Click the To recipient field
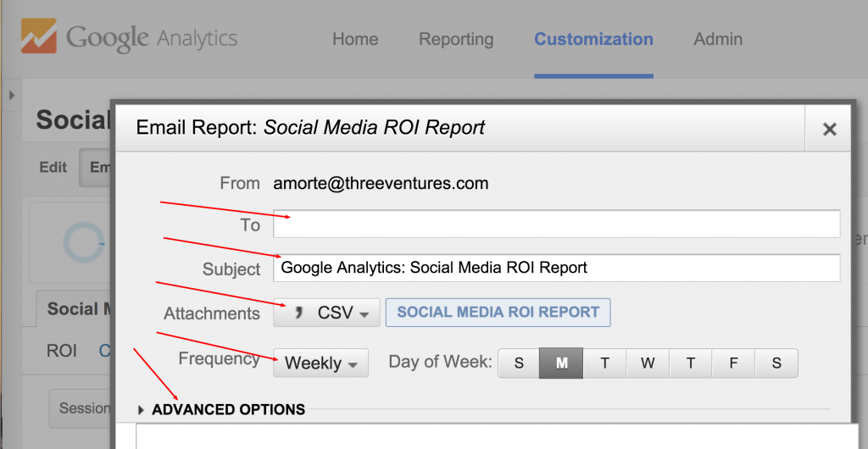 click(556, 224)
